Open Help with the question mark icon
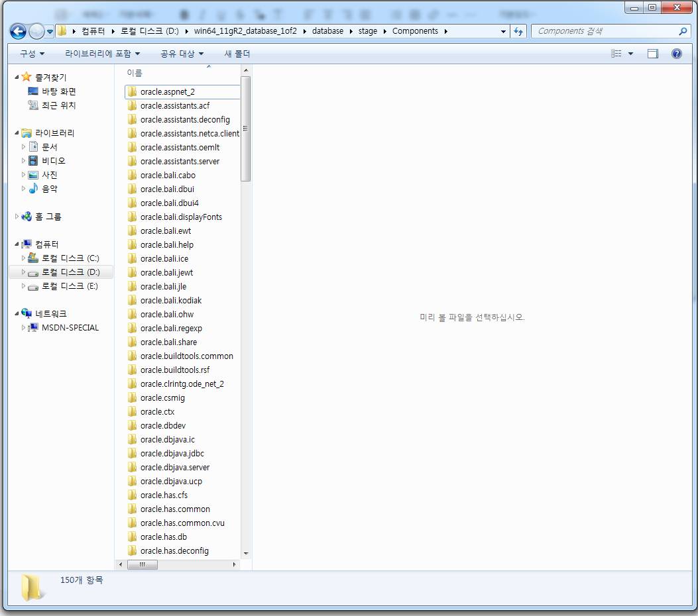The width and height of the screenshot is (698, 616). pos(676,54)
